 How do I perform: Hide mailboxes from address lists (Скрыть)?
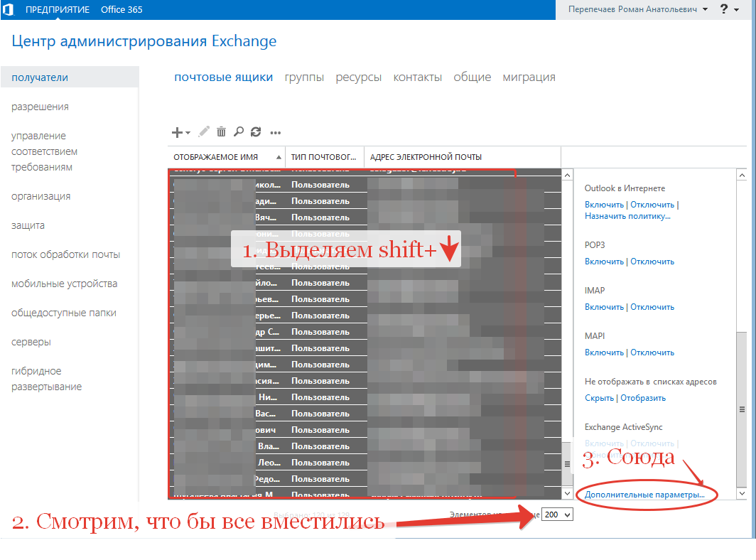(x=599, y=398)
